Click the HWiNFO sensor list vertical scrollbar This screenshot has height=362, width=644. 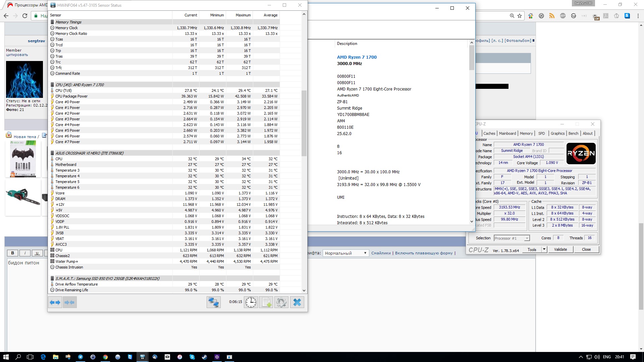pos(304,123)
